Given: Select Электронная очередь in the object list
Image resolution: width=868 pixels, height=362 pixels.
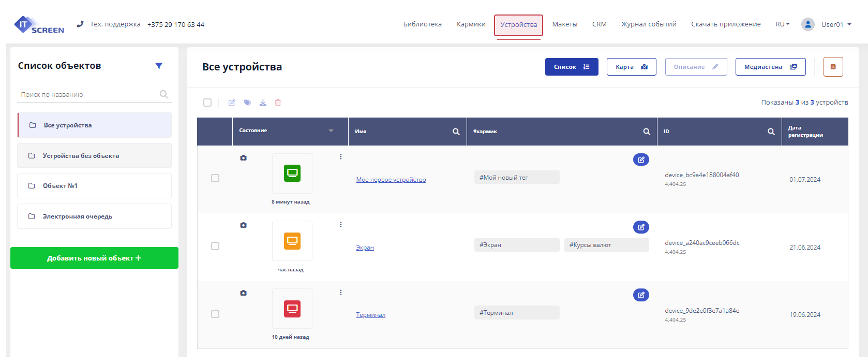Looking at the screenshot, I should pos(94,216).
